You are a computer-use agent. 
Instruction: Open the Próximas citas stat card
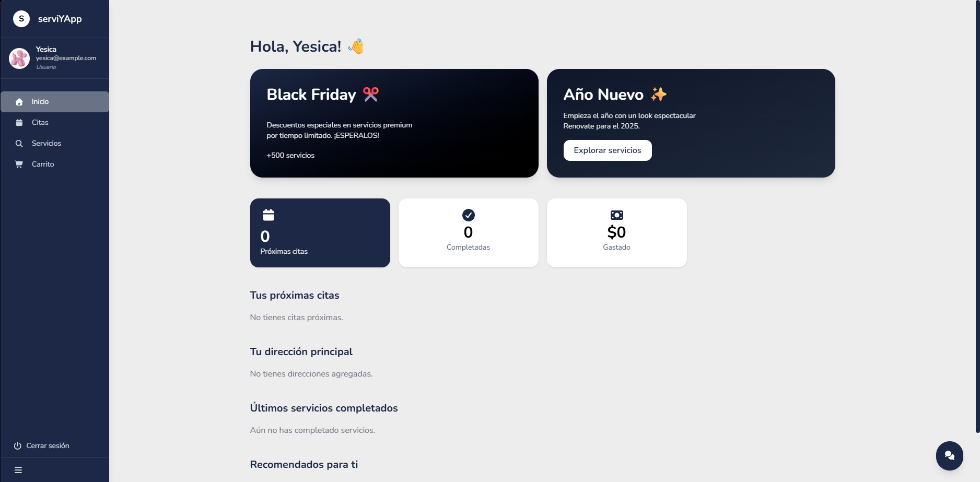320,233
